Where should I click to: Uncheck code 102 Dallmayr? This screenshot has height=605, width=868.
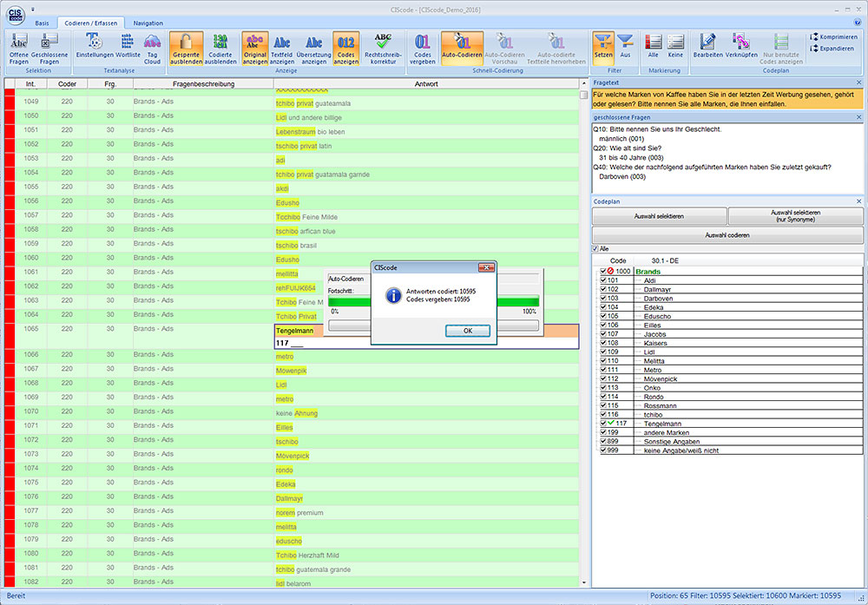click(x=603, y=290)
